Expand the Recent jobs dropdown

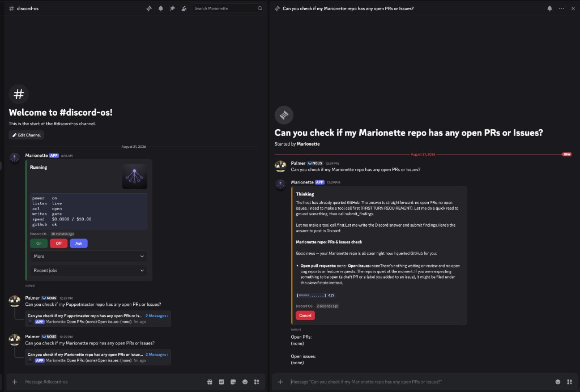89,270
